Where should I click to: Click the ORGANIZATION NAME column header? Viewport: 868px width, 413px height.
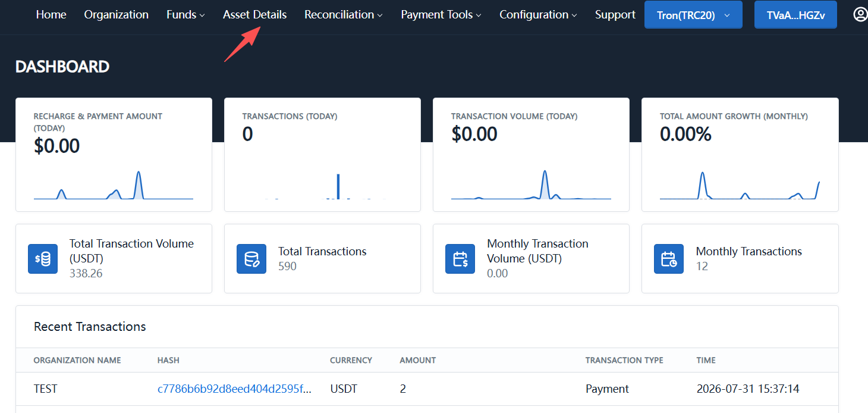pos(77,360)
